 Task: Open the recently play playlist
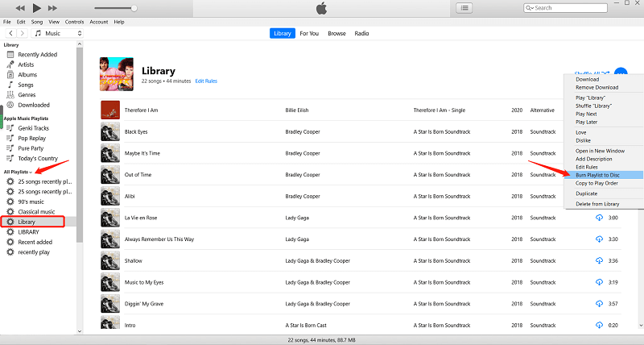pyautogui.click(x=34, y=252)
